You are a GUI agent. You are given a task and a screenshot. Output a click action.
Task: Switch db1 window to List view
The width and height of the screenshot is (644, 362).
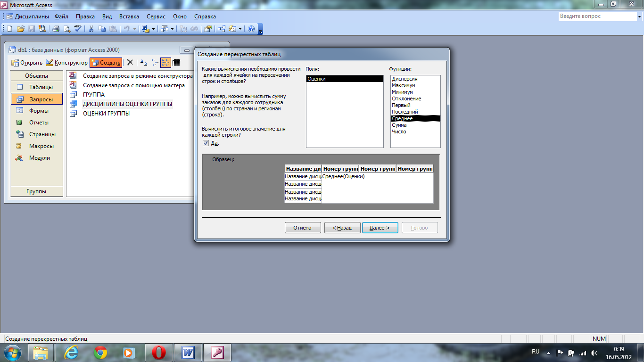pos(165,62)
